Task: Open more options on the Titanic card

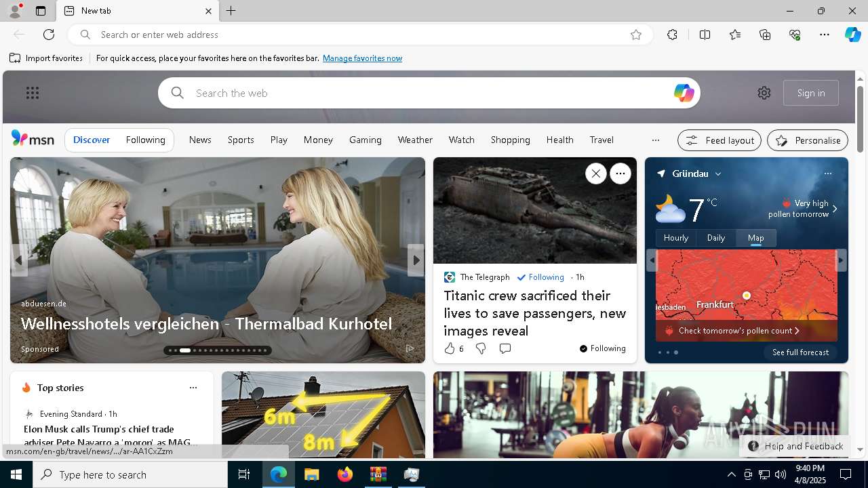Action: point(620,174)
